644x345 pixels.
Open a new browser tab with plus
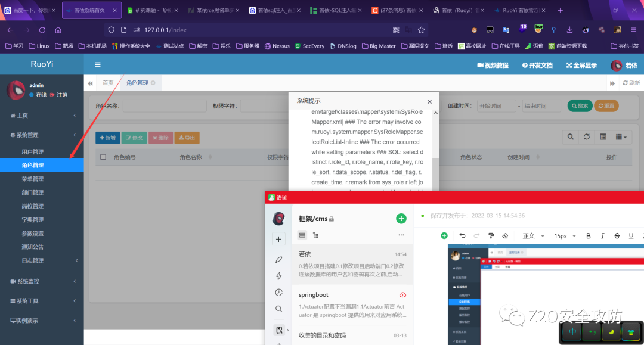[x=560, y=10]
